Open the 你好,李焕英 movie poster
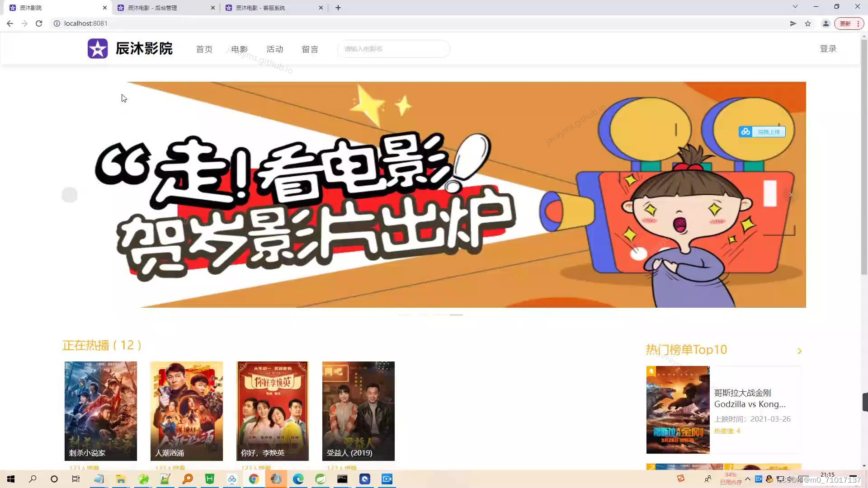868x488 pixels. (272, 411)
